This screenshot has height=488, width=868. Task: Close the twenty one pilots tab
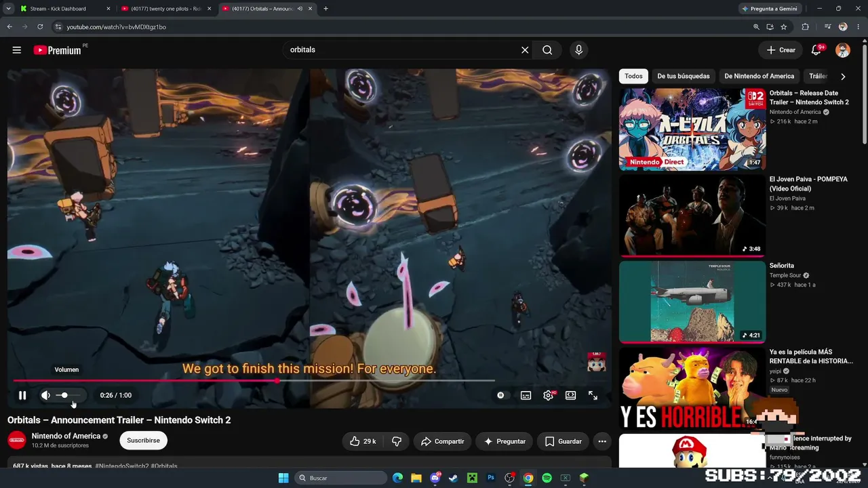point(210,9)
